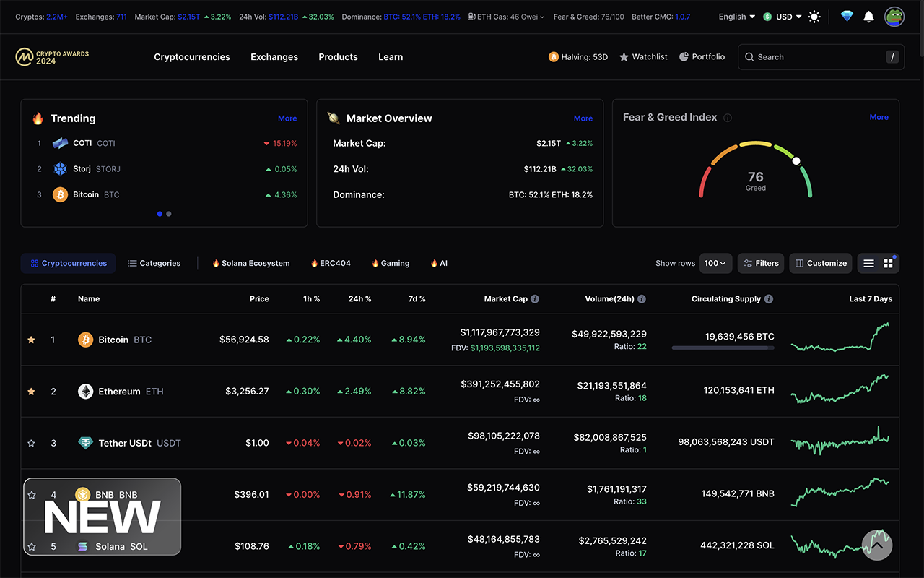Screen dimensions: 924x578
Task: Open Trending More link
Action: 287,118
